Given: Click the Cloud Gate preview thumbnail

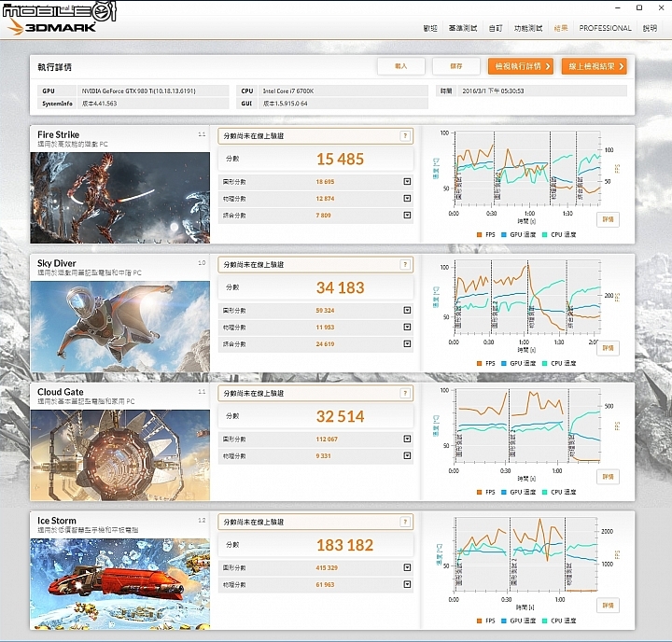Looking at the screenshot, I should (x=120, y=455).
